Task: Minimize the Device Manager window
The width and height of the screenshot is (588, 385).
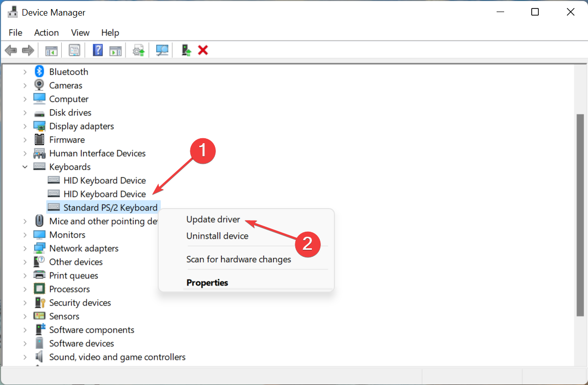Action: (500, 12)
